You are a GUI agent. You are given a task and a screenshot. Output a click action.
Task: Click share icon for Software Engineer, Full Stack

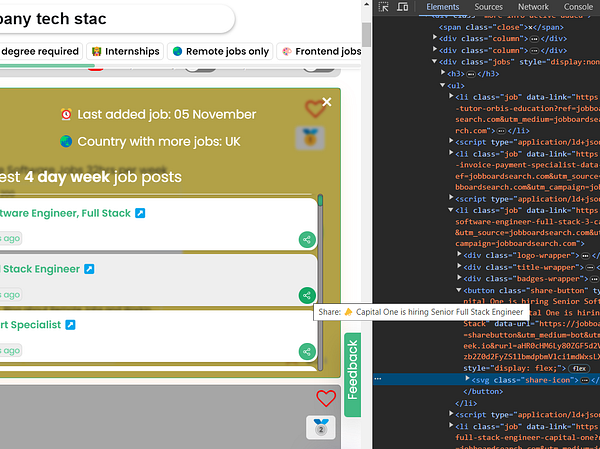[x=307, y=240]
